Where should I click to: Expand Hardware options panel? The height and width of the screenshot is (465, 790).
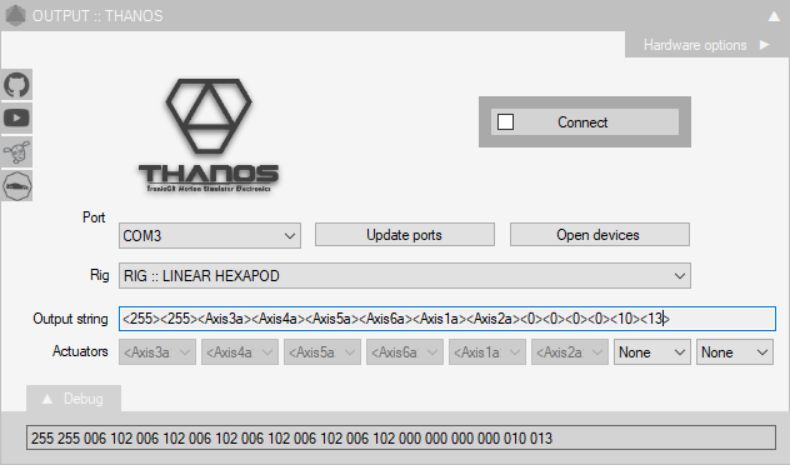(706, 45)
